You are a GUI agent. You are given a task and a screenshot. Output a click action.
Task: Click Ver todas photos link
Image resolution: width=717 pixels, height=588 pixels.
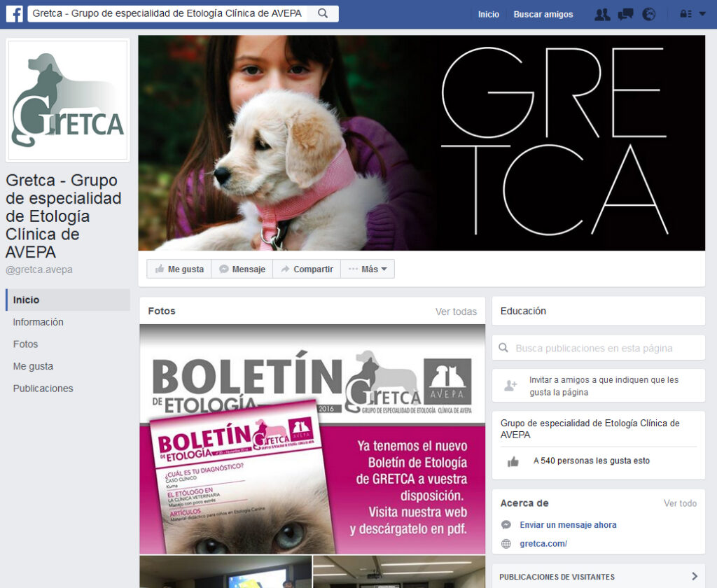pyautogui.click(x=456, y=311)
